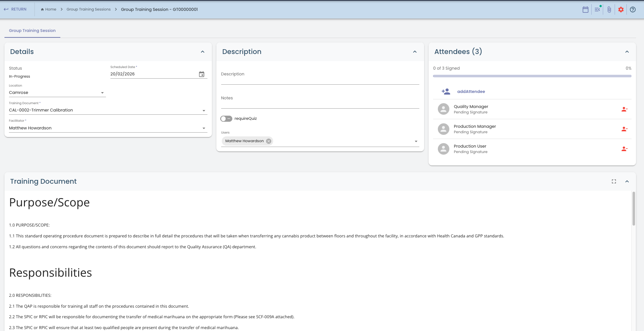Open the calendar icon in top bar
The image size is (644, 331).
(585, 10)
